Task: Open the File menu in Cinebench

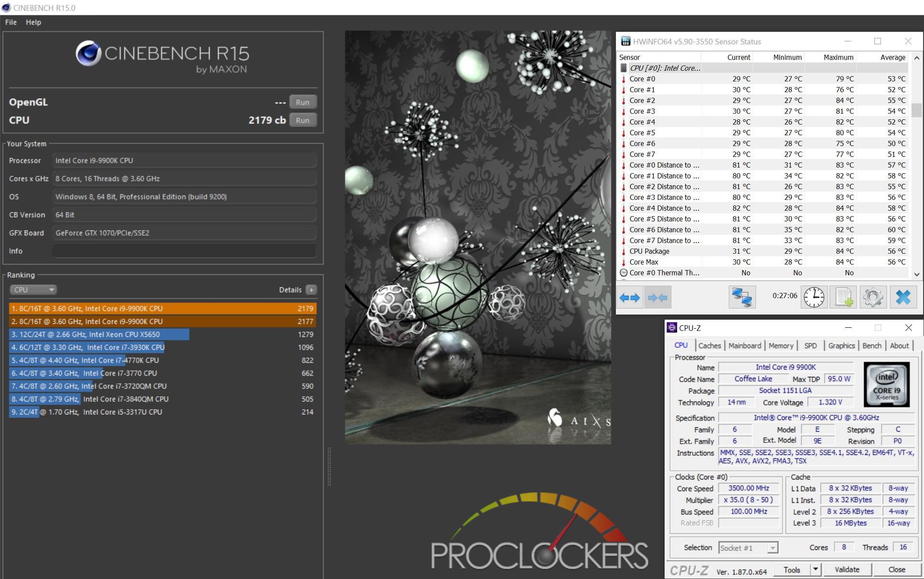Action: point(11,22)
